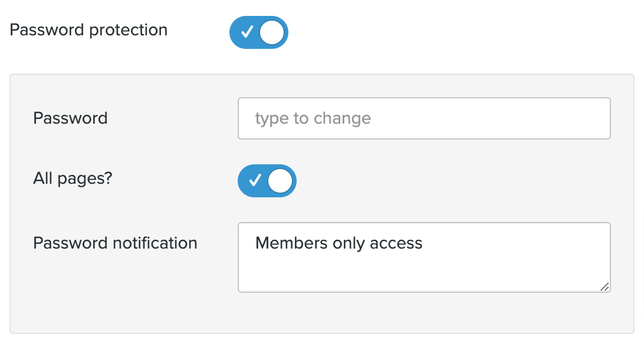The height and width of the screenshot is (344, 644).
Task: Place cursor after "access" in notification box
Action: click(424, 243)
